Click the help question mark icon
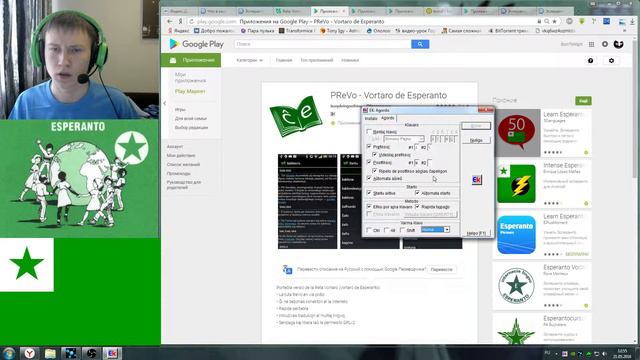 point(591,60)
